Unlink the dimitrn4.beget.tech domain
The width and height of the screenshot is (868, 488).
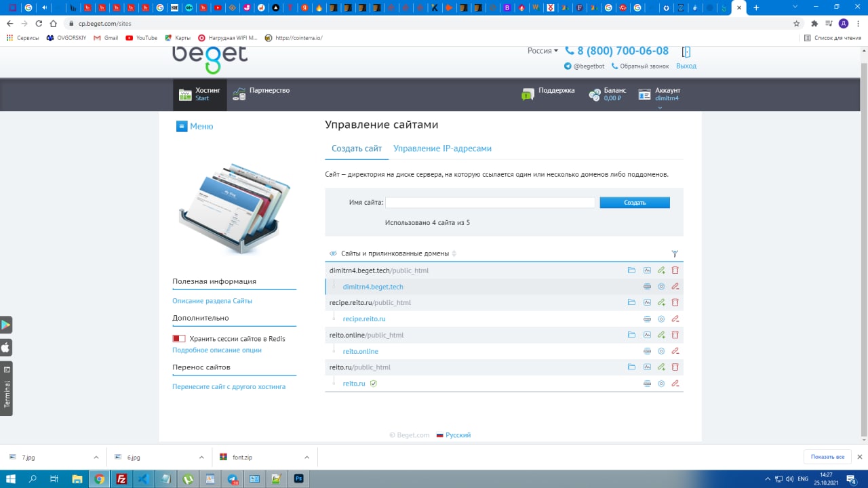pos(675,287)
